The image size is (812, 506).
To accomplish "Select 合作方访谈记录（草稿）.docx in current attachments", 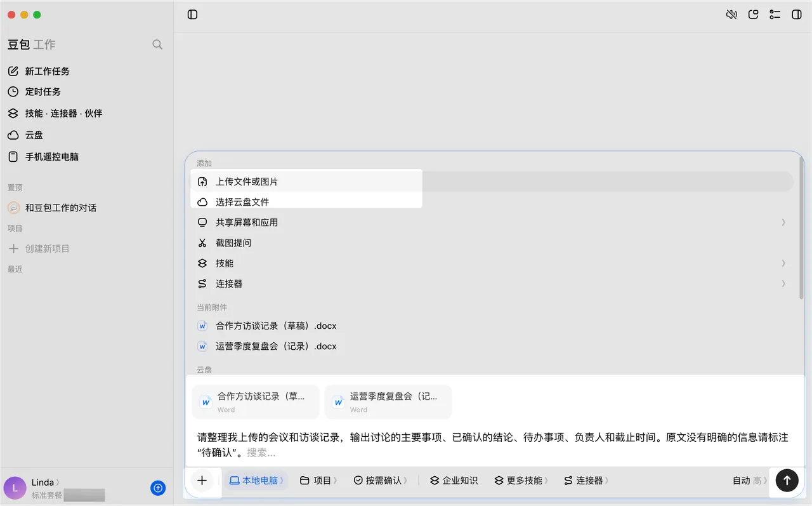I will pyautogui.click(x=492, y=326).
